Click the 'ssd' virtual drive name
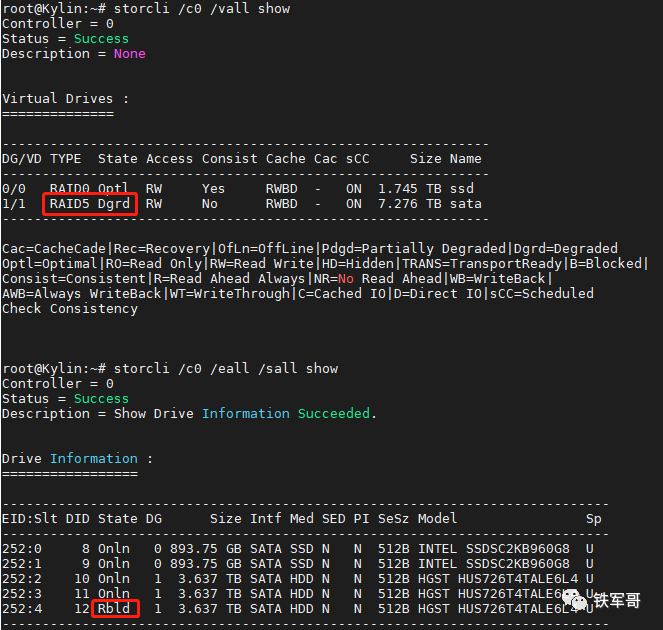Screen dimensions: 663x630 462,189
